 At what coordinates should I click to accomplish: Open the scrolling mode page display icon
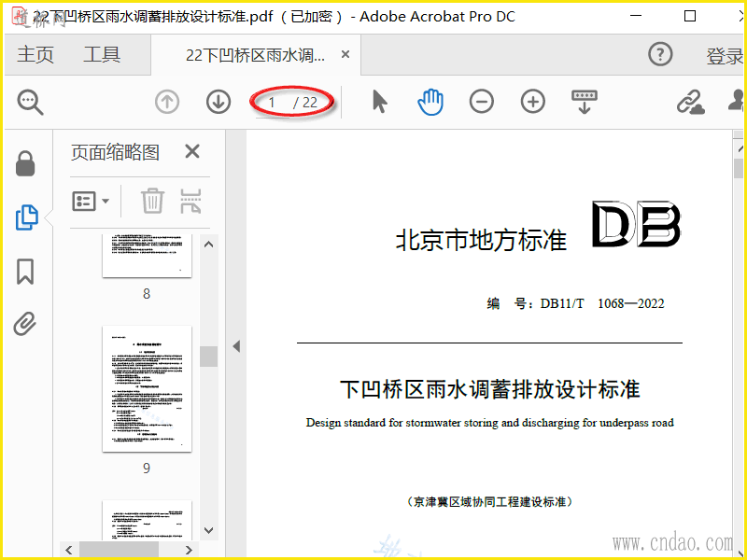pos(585,102)
